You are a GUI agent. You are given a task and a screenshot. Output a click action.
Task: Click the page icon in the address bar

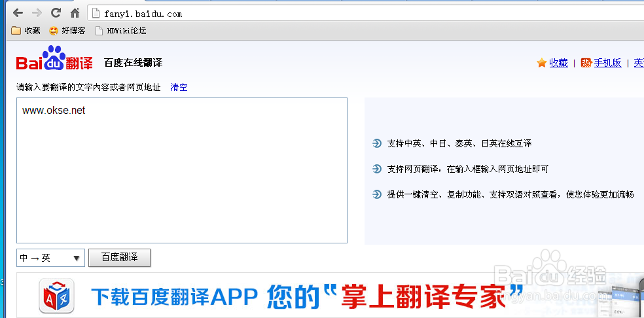pos(96,13)
